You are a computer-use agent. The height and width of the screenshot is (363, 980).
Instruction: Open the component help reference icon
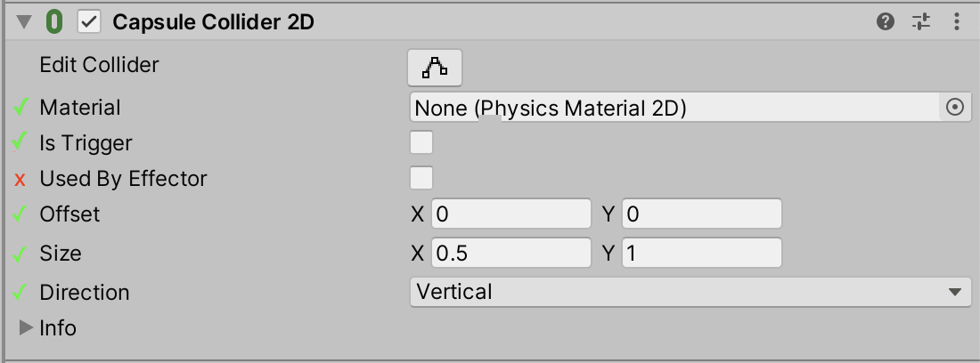tap(886, 22)
